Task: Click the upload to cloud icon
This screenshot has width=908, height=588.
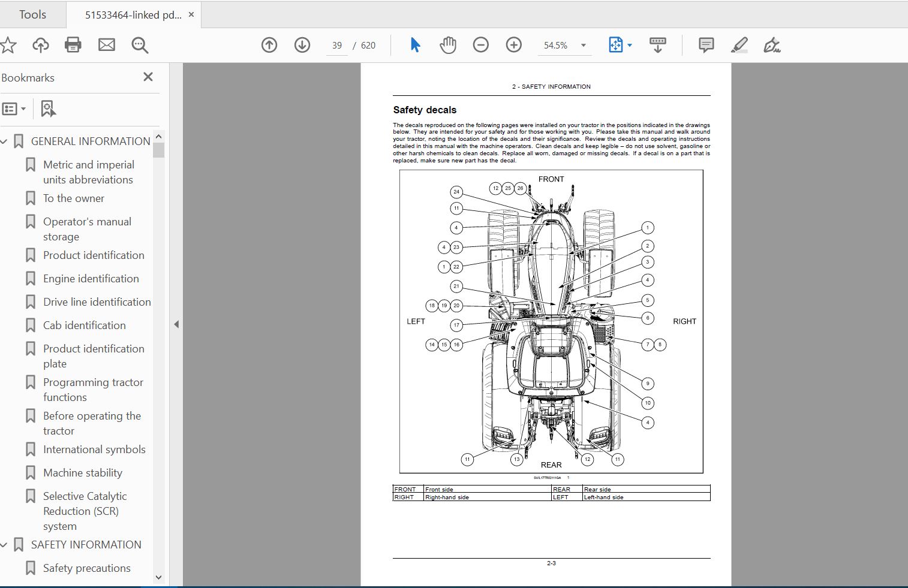Action: pos(41,45)
